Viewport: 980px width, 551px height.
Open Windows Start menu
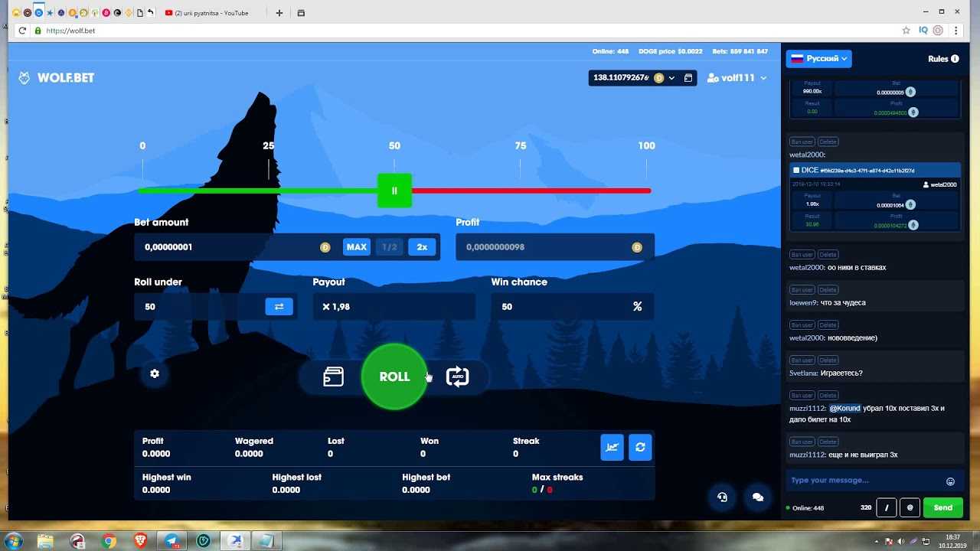click(15, 540)
